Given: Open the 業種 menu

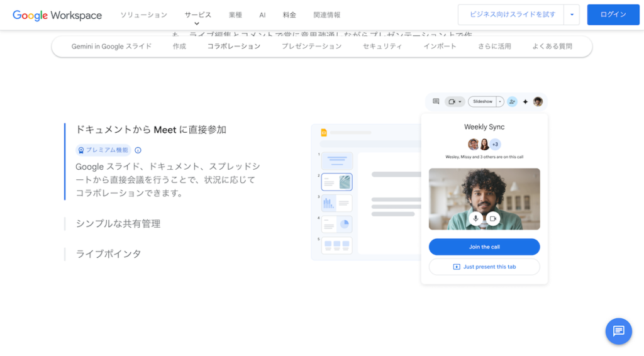Looking at the screenshot, I should [235, 15].
